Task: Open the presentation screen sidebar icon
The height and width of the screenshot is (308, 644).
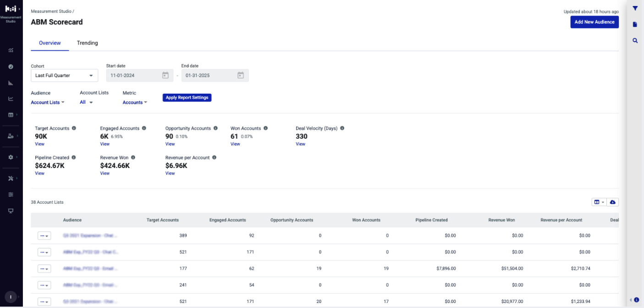Action: tap(11, 211)
